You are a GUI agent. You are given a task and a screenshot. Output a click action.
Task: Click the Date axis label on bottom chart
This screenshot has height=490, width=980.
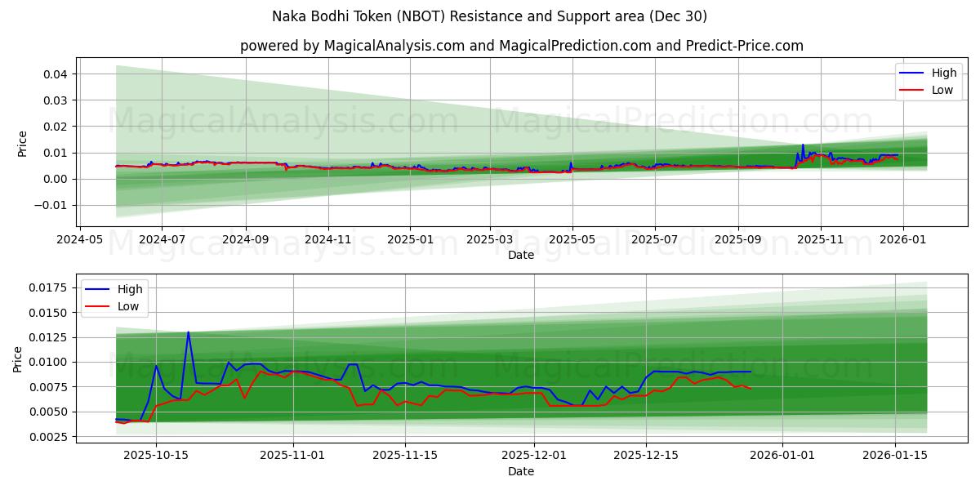[x=523, y=471]
